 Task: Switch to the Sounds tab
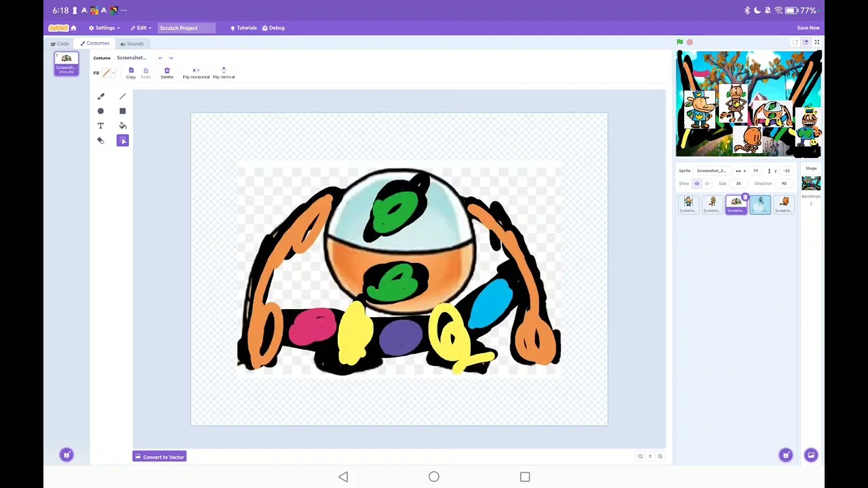point(132,43)
